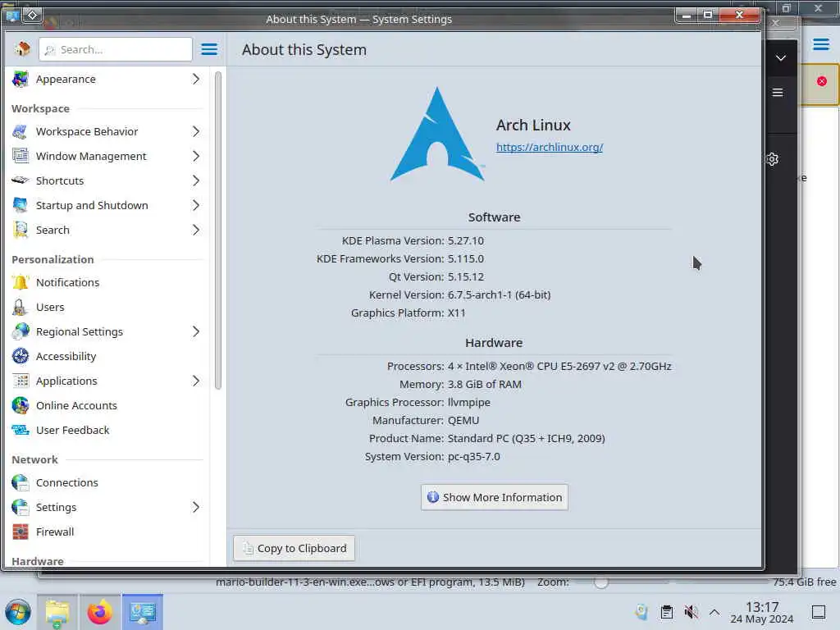
Task: Click the Appearance icon in the sidebar
Action: pos(21,79)
